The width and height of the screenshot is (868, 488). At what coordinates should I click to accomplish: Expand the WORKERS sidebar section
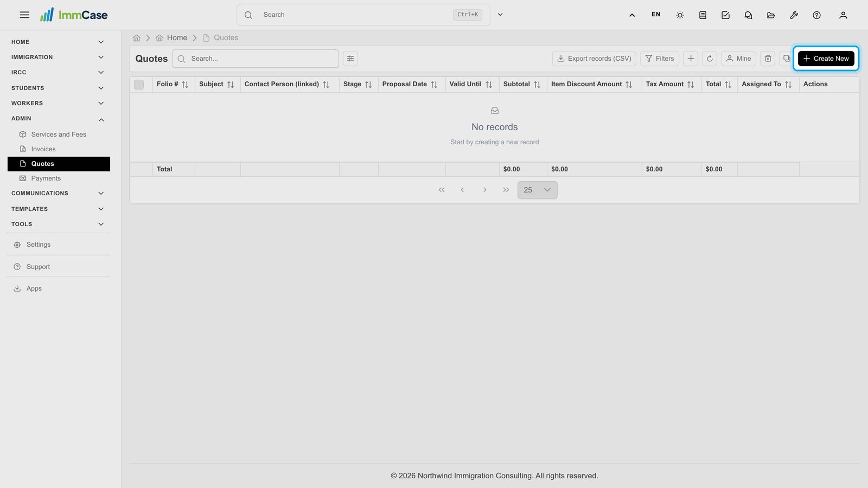(x=58, y=103)
